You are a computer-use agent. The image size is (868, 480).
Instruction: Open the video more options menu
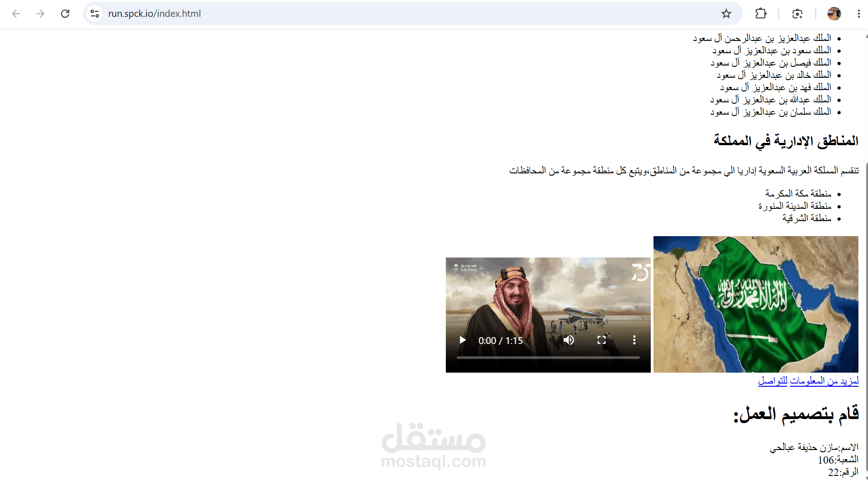pos(634,340)
